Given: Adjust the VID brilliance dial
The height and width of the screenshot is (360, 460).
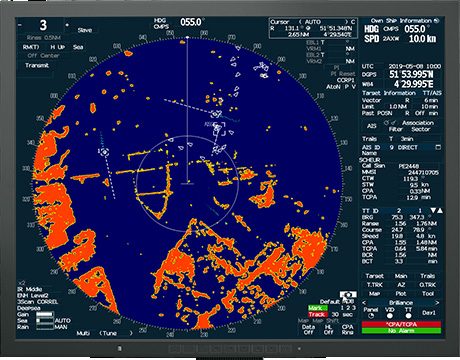Looking at the screenshot, I should 389,316.
